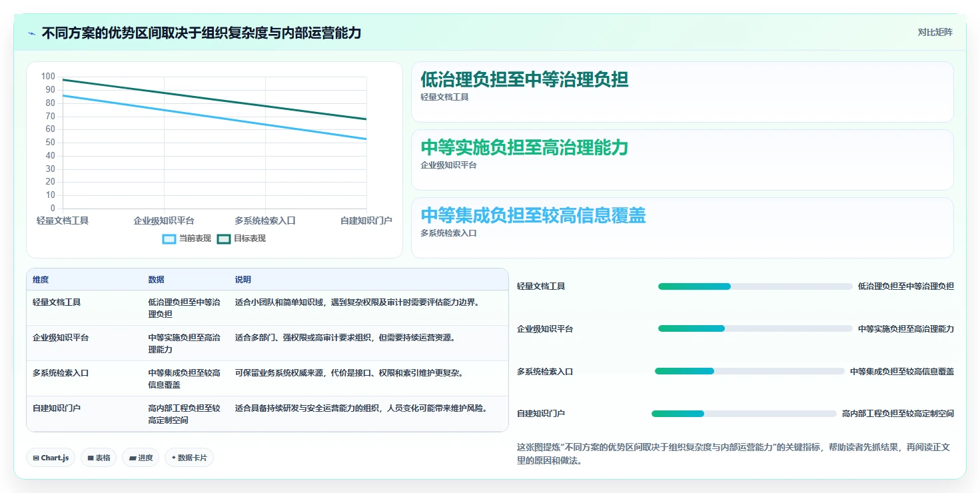
Task: Open the 中等集成负担至较高信息覆盖 data card
Action: pyautogui.click(x=682, y=228)
